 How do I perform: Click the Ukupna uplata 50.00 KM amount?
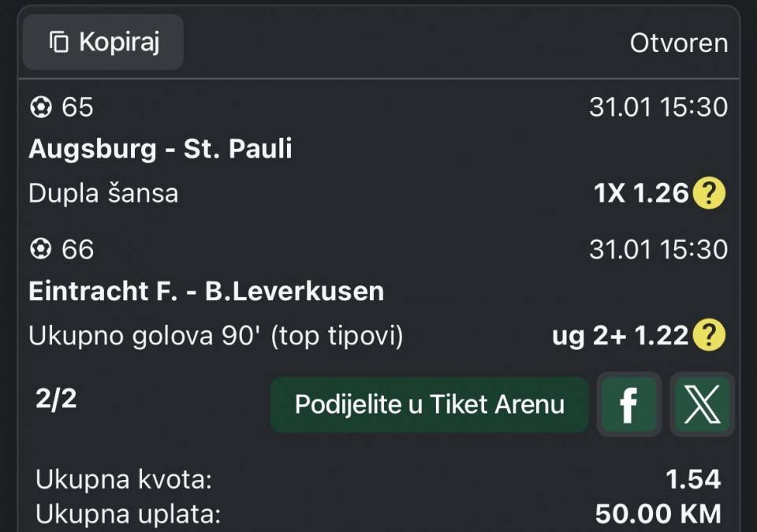(x=658, y=515)
